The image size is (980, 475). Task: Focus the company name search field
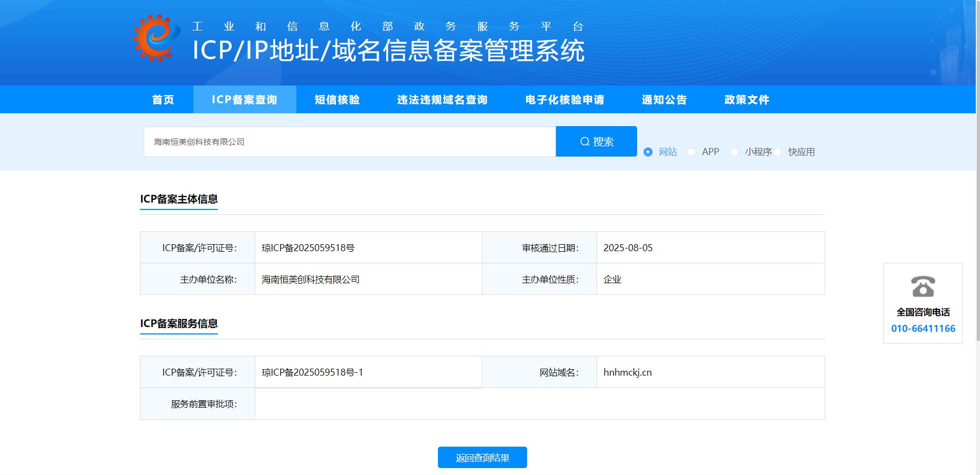point(349,142)
